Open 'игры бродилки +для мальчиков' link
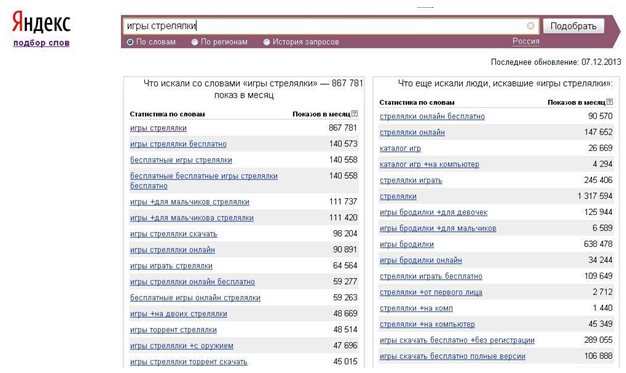This screenshot has height=373, width=626. tap(438, 228)
